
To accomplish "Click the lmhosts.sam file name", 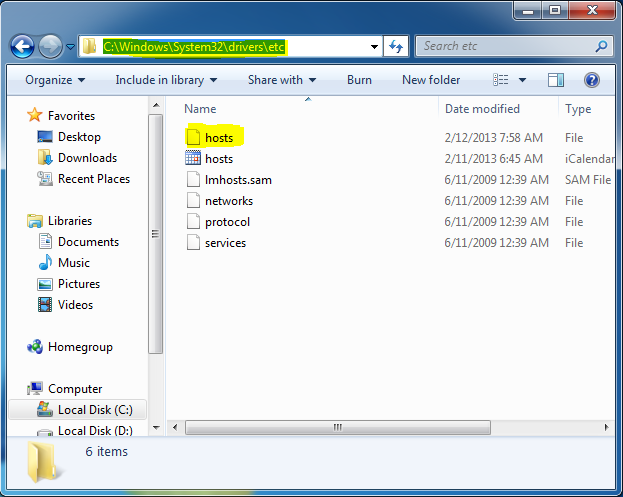I will 238,180.
